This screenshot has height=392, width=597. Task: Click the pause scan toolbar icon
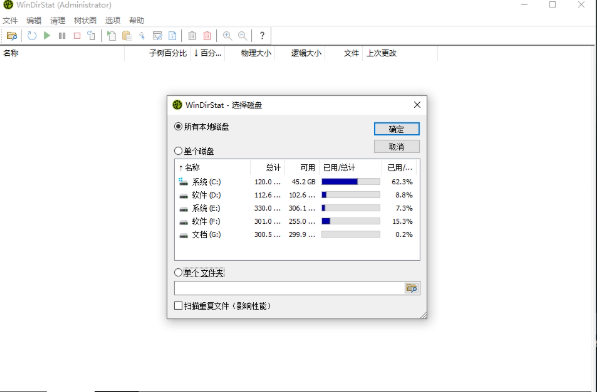pyautogui.click(x=62, y=36)
